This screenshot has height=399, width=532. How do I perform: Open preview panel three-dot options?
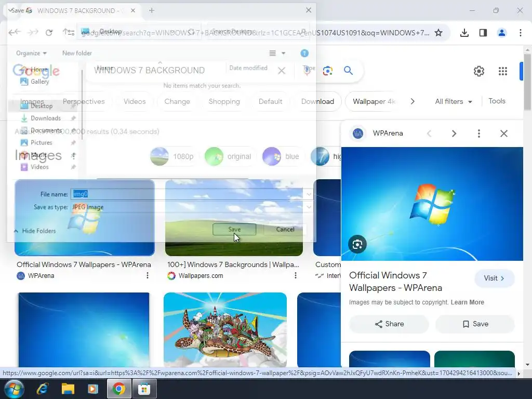point(478,134)
